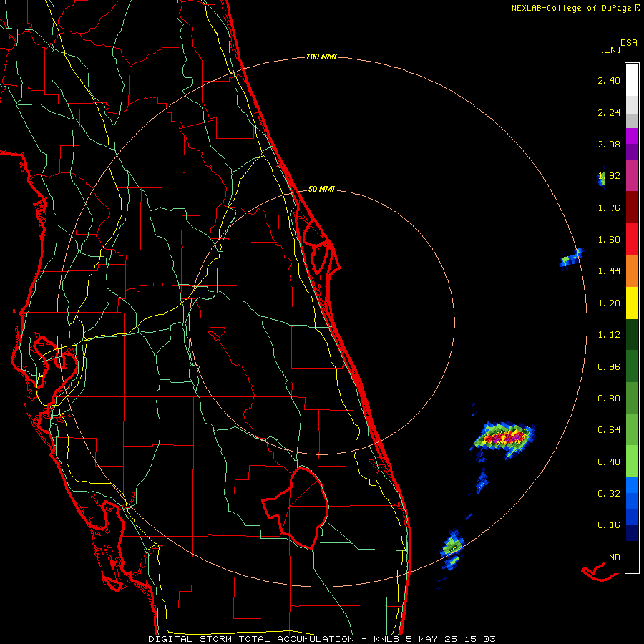Pick the navy blue lowest-accumulation swatch
Screen dimensions: 644x644
pyautogui.click(x=632, y=532)
